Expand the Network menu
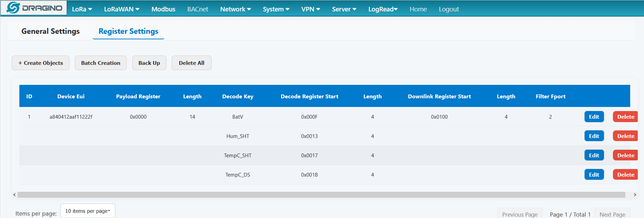Viewport: 644px width, 218px height. [x=236, y=9]
